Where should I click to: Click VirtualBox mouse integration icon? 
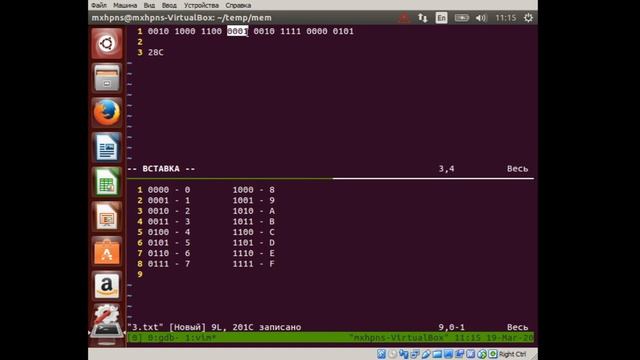pyautogui.click(x=482, y=354)
